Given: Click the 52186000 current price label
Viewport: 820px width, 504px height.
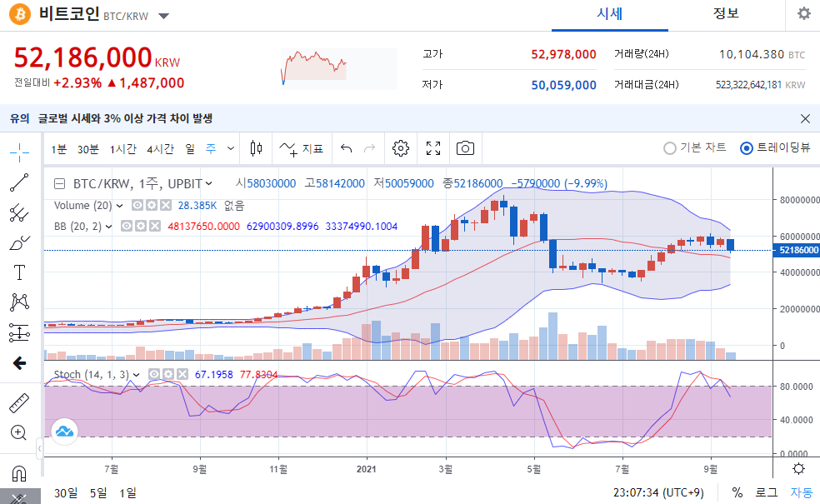Looking at the screenshot, I should point(798,250).
